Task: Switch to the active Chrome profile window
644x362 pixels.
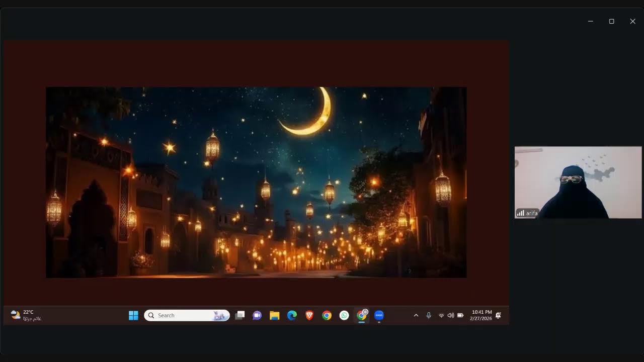Action: pyautogui.click(x=362, y=315)
